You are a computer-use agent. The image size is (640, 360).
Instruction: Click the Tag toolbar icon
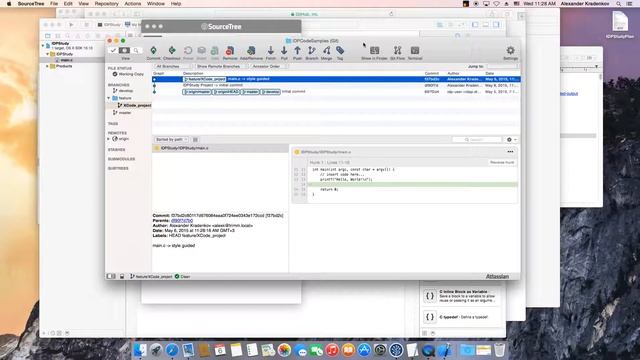click(x=340, y=51)
